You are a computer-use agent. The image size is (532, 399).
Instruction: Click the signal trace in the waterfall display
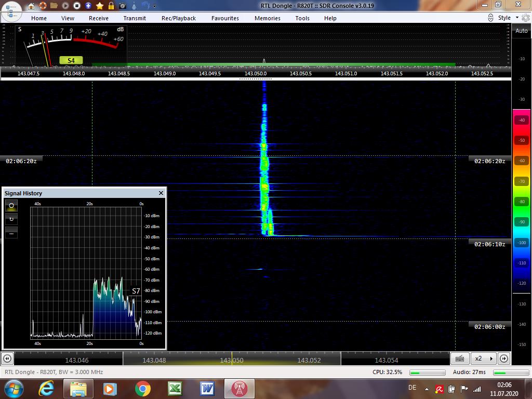coord(264,170)
